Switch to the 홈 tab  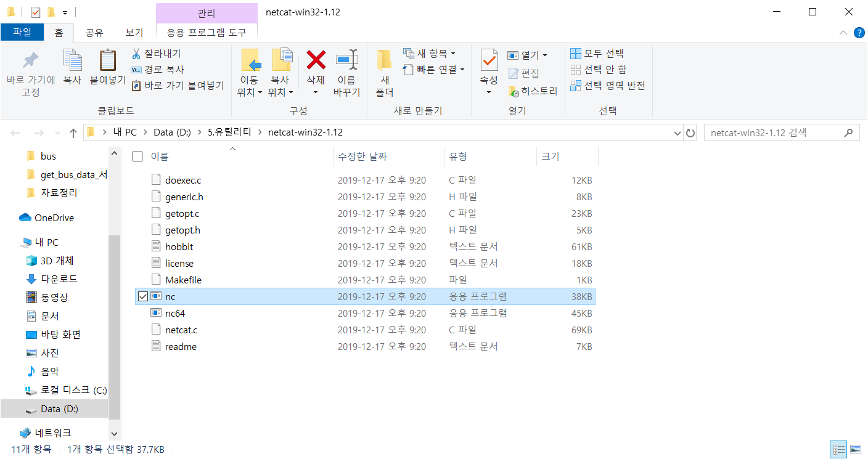[x=59, y=33]
